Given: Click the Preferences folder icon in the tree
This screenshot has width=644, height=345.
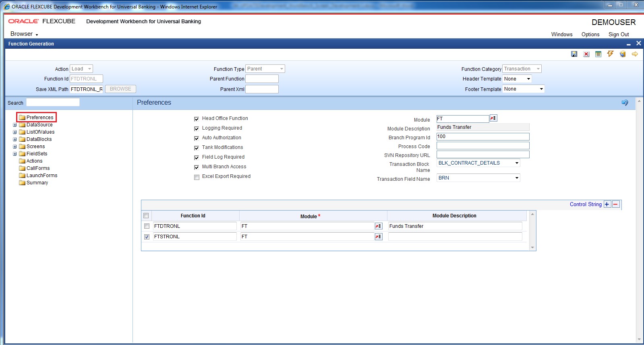Looking at the screenshot, I should point(22,118).
